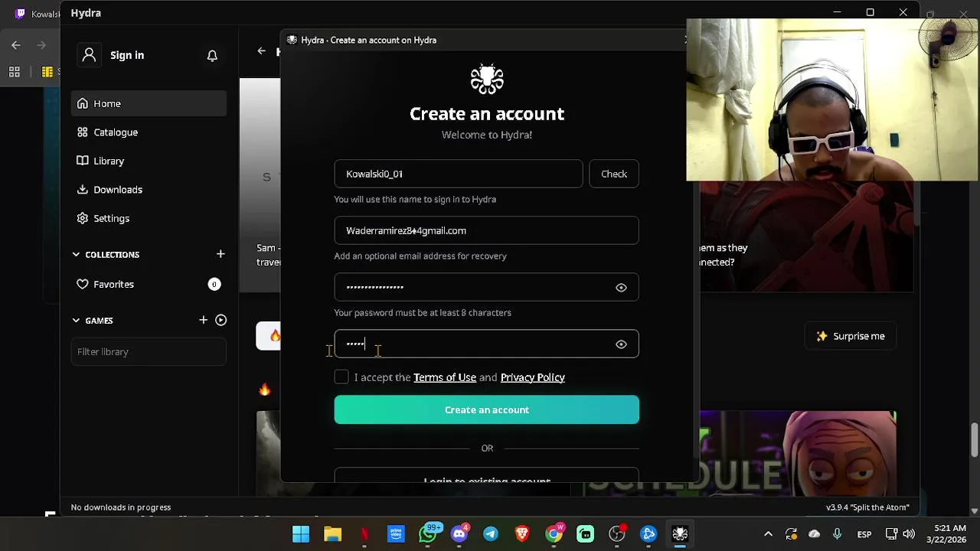Click the back arrow in Hydra header
980x551 pixels.
click(x=262, y=51)
